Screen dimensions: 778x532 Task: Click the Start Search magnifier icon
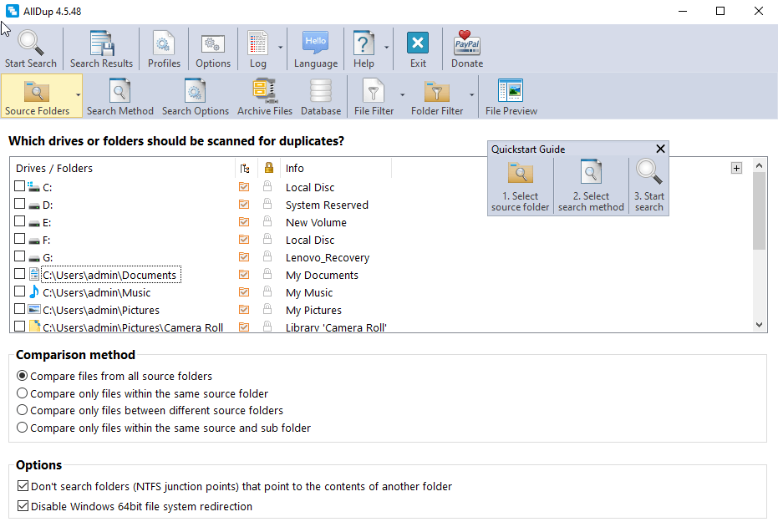(30, 42)
